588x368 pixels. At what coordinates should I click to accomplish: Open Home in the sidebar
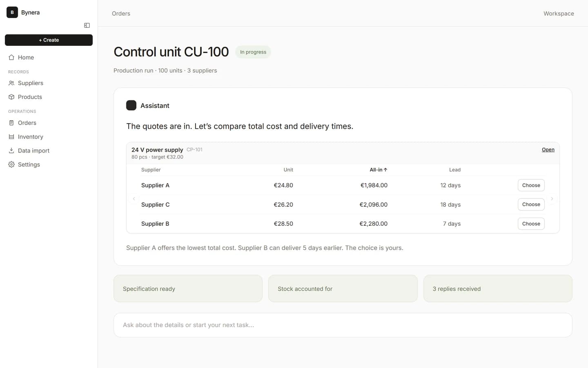pyautogui.click(x=49, y=58)
